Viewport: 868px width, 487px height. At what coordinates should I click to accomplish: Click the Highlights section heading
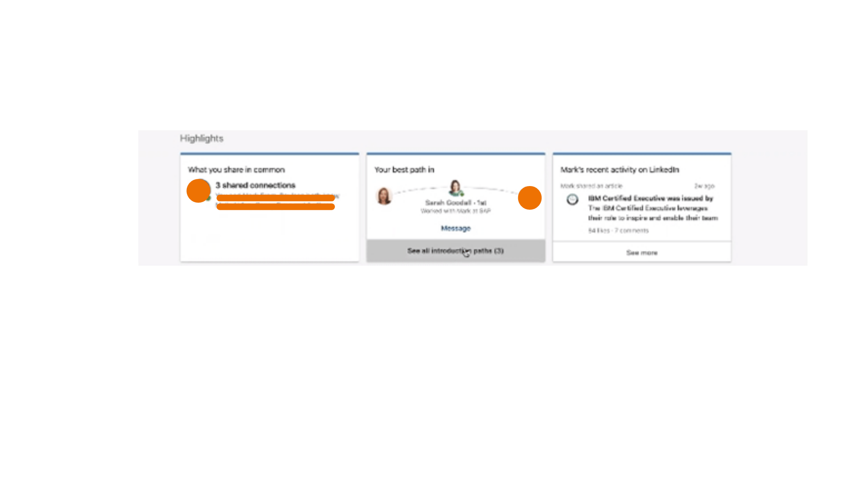[202, 138]
